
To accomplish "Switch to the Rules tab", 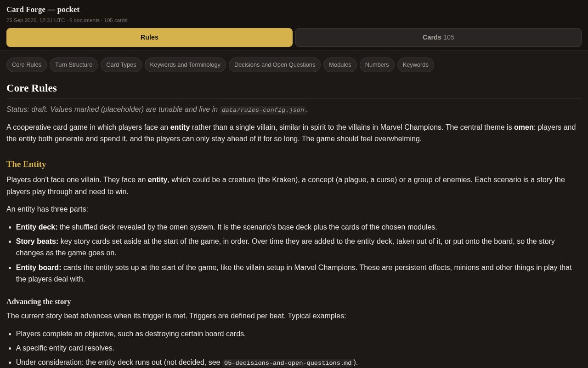I will pos(149,37).
